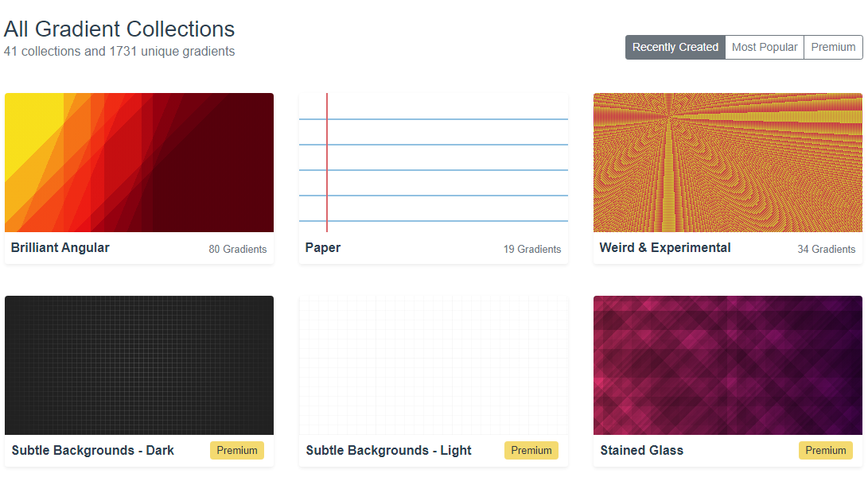Filter collections by Premium

pos(833,47)
